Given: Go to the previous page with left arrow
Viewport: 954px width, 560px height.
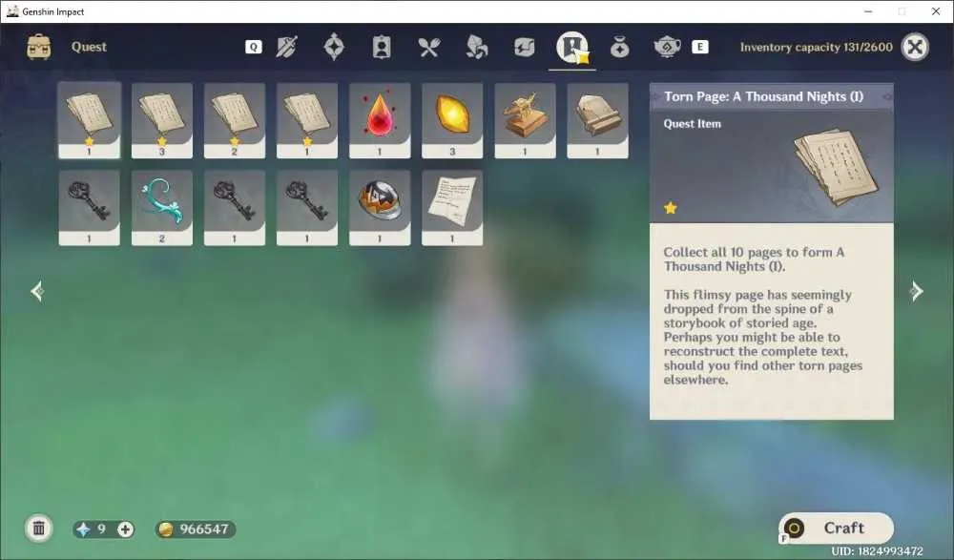Looking at the screenshot, I should point(37,291).
